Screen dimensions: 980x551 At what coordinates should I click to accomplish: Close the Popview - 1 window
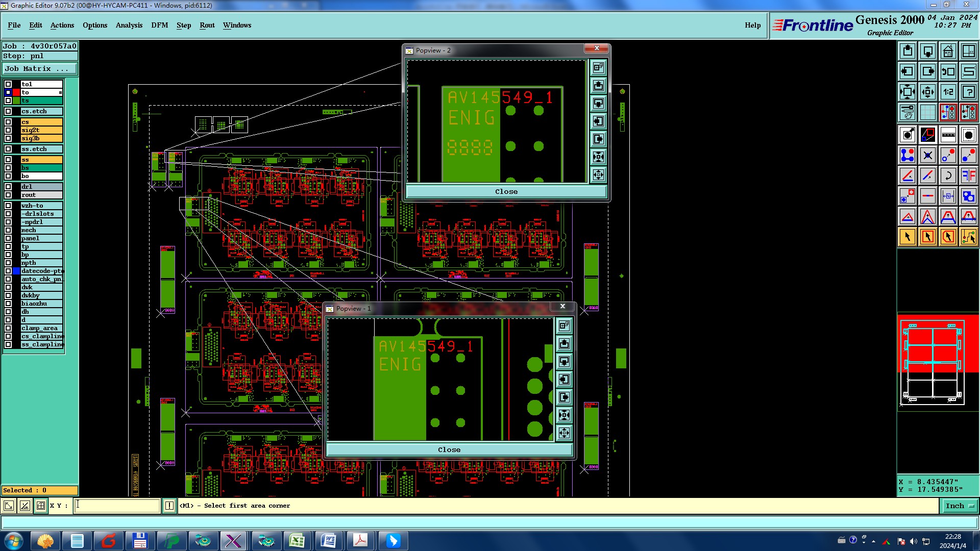562,306
